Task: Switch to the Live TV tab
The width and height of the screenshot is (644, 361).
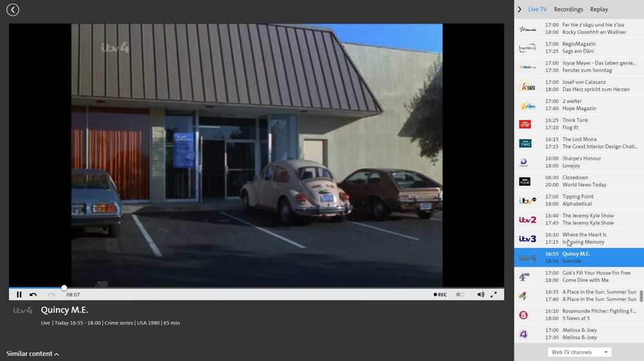Action: coord(537,9)
